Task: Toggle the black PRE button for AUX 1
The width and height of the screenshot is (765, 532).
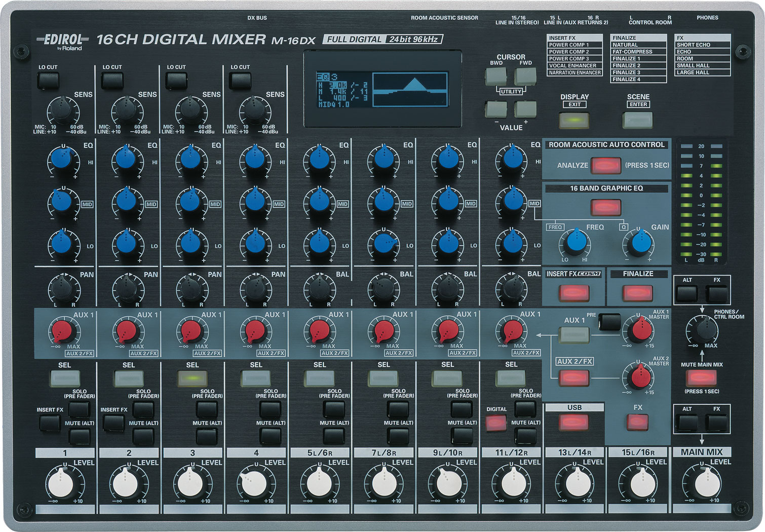Action: (609, 322)
